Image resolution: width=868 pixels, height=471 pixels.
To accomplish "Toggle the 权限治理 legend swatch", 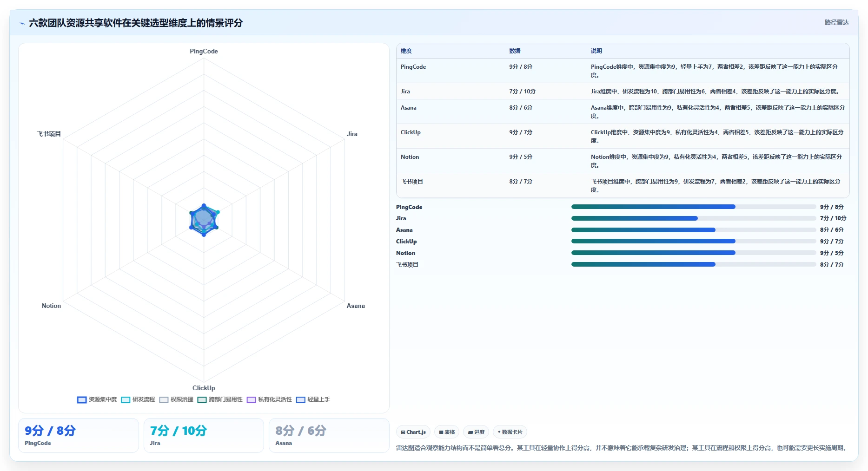I will (164, 399).
